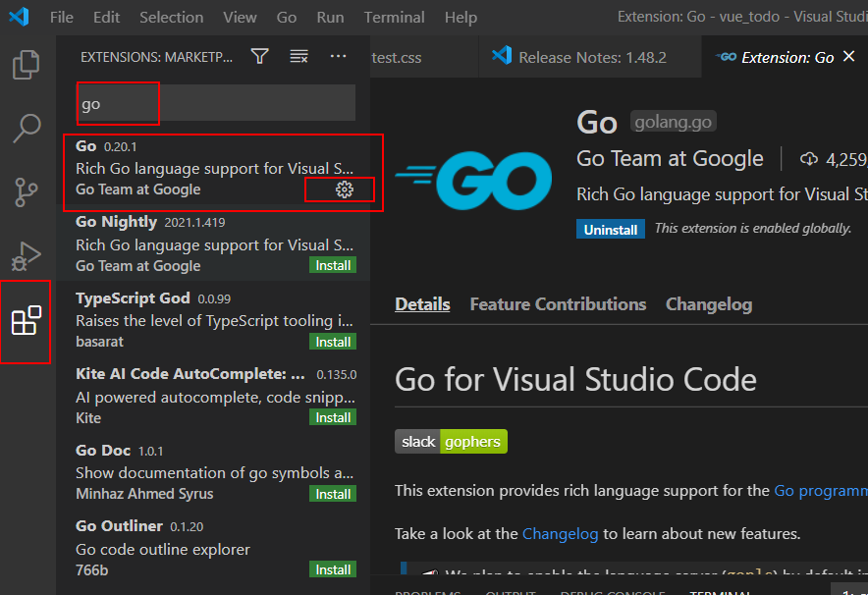Click the golang.go extension identifier badge

coord(674,122)
